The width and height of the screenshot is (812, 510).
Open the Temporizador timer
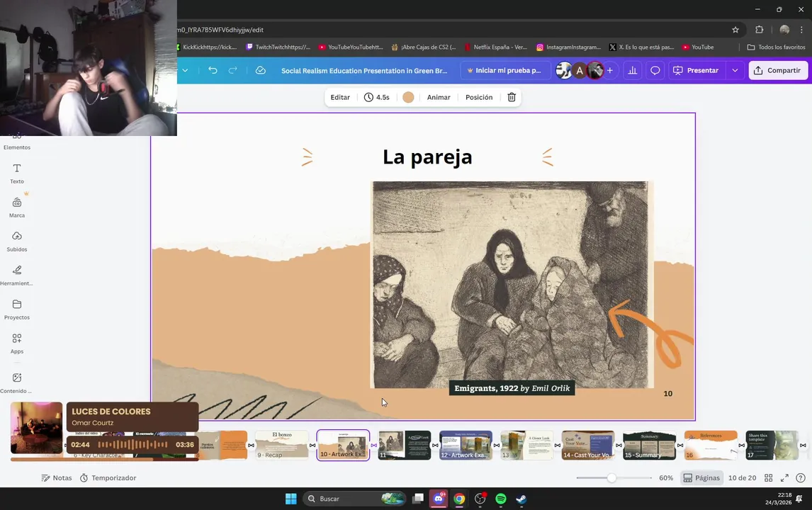point(108,478)
